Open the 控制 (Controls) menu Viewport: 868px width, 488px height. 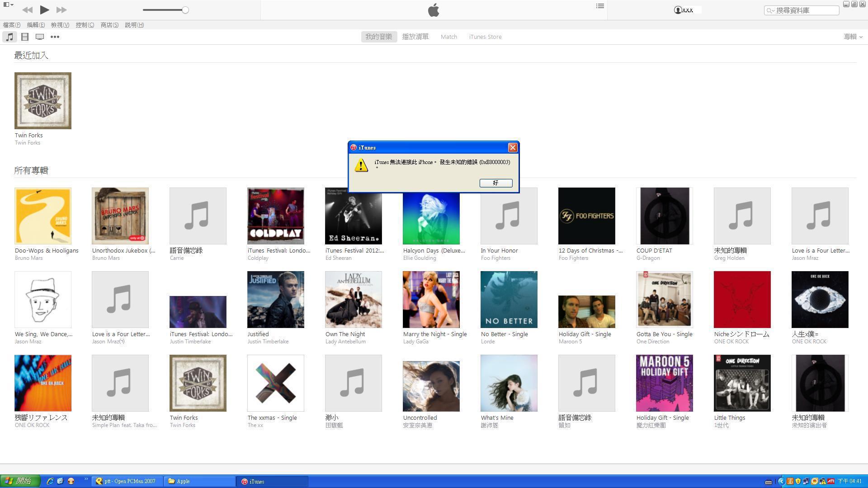point(85,25)
